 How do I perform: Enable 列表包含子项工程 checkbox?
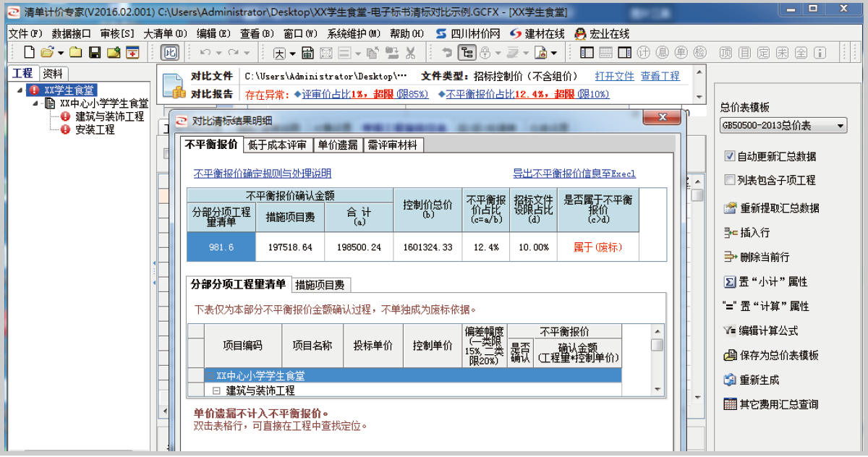[730, 180]
